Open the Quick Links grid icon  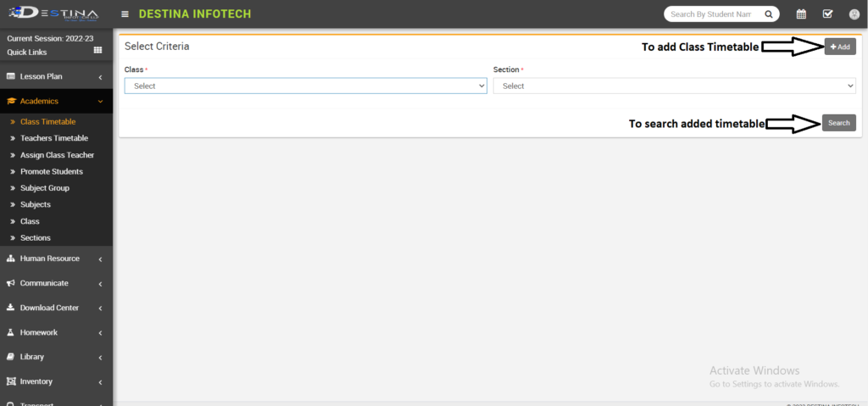97,52
